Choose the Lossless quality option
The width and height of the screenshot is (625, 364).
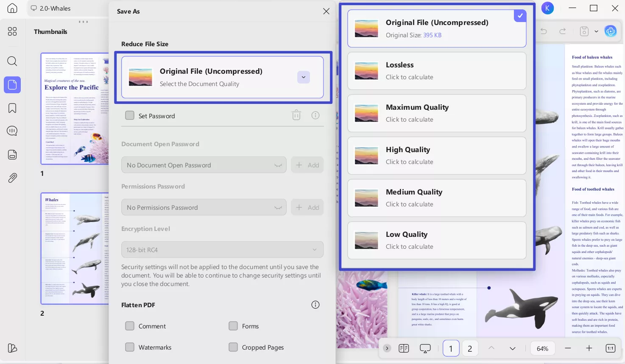437,71
